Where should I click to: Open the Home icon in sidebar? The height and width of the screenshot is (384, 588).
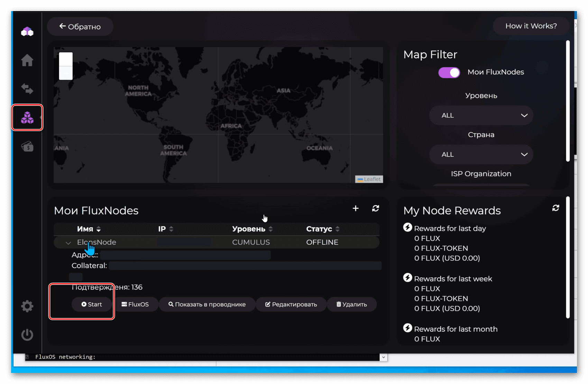click(27, 60)
